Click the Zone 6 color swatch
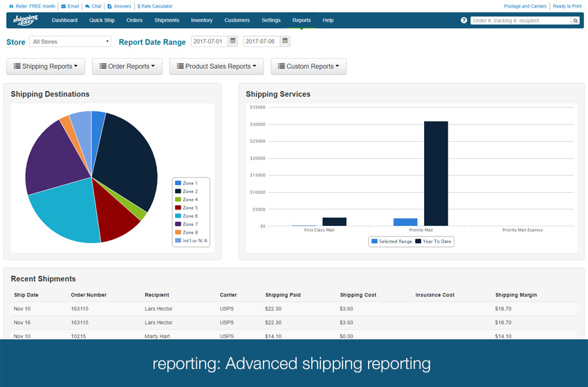 pyautogui.click(x=178, y=216)
